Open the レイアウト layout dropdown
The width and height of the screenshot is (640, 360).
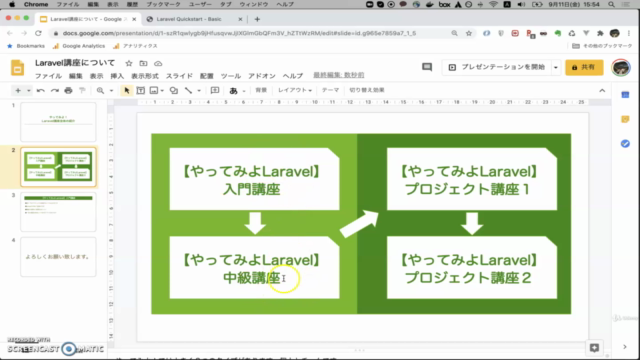coord(295,90)
